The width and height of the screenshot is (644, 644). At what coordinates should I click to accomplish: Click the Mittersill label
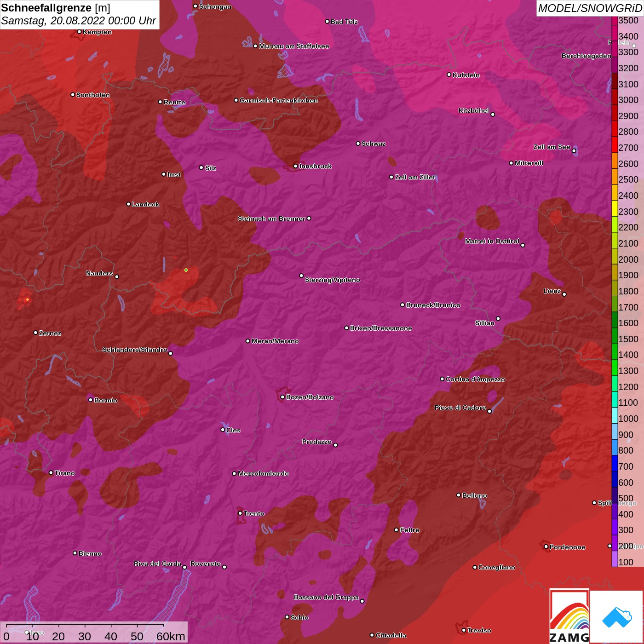(529, 163)
